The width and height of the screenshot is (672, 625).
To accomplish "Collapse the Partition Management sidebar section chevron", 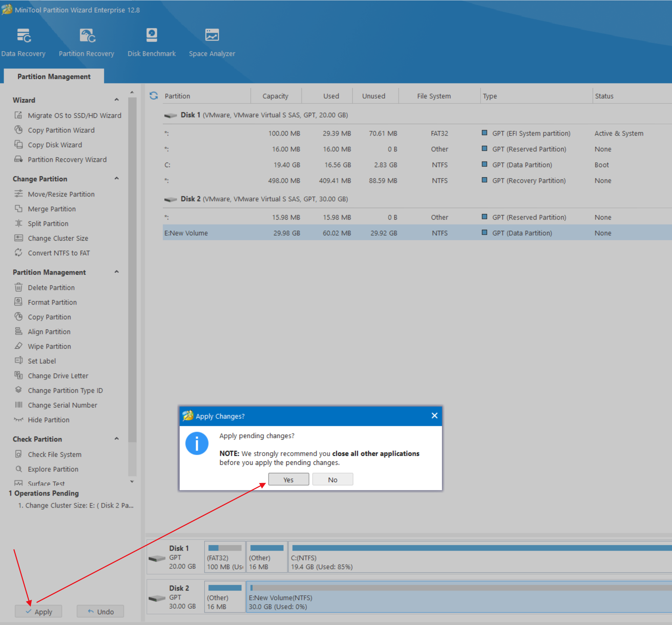I will tap(116, 272).
